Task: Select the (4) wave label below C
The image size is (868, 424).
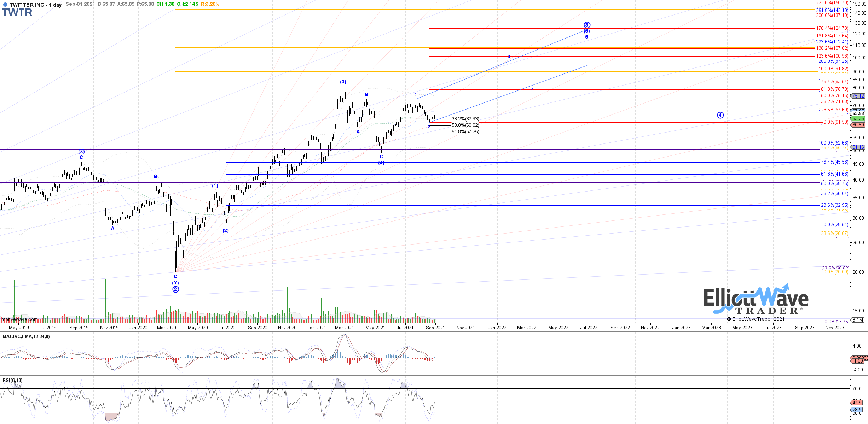Action: pos(381,163)
